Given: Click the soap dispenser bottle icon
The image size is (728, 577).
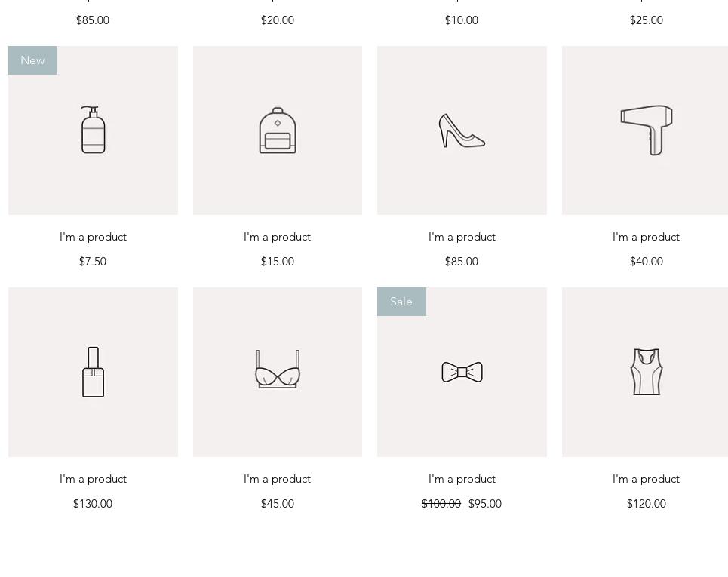Looking at the screenshot, I should 93,130.
